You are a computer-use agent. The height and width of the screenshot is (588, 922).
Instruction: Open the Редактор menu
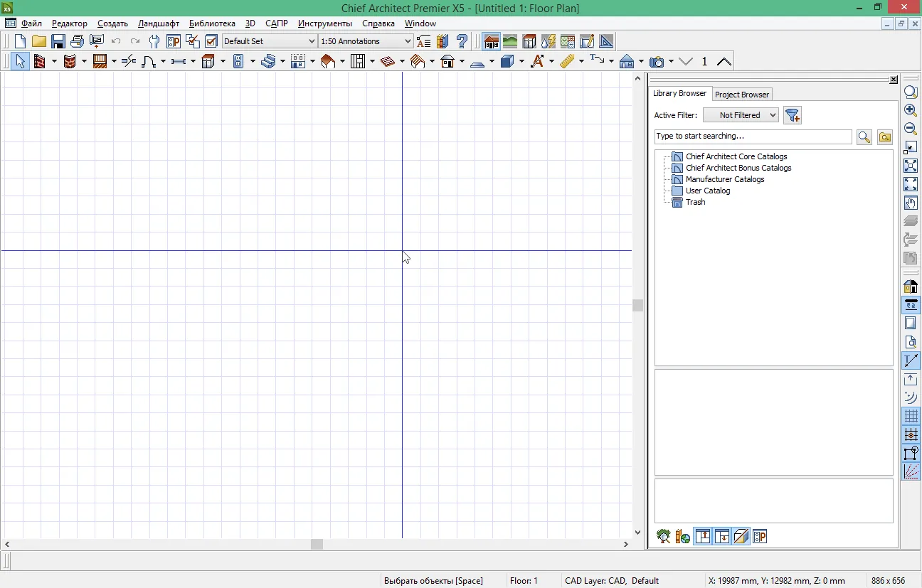69,23
